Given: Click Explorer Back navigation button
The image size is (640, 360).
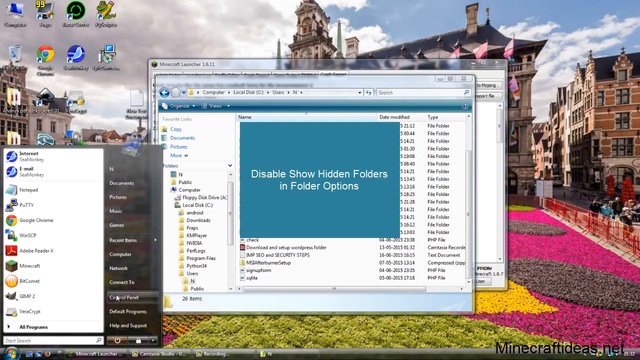Looking at the screenshot, I should tap(164, 93).
